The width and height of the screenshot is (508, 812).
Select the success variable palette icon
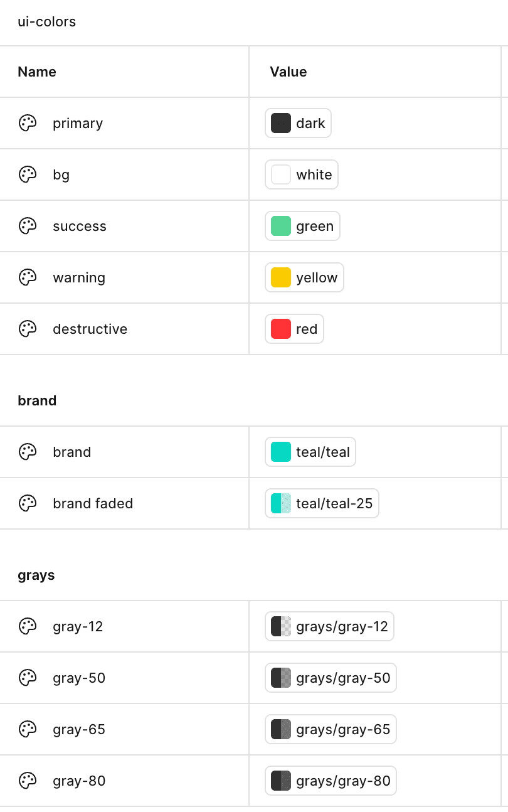pos(28,226)
